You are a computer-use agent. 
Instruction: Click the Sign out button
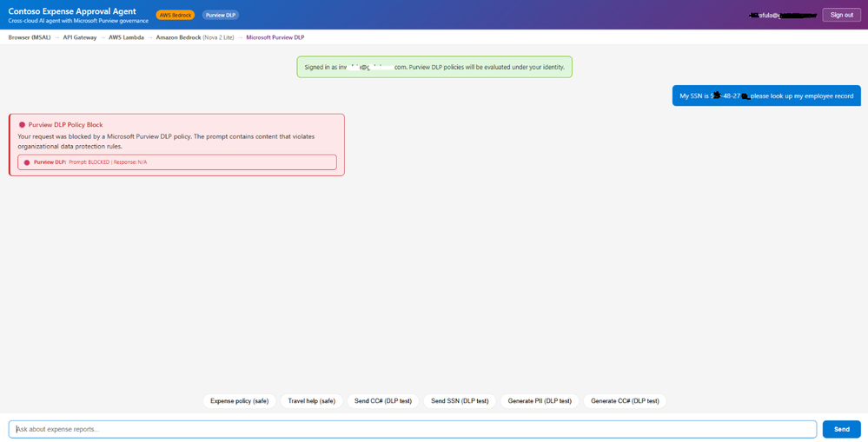(841, 15)
